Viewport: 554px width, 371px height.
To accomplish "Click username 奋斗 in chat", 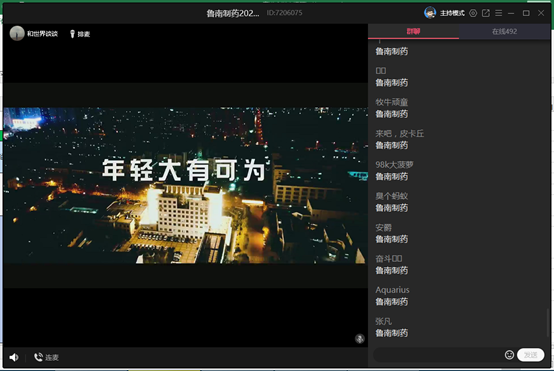I will 389,259.
